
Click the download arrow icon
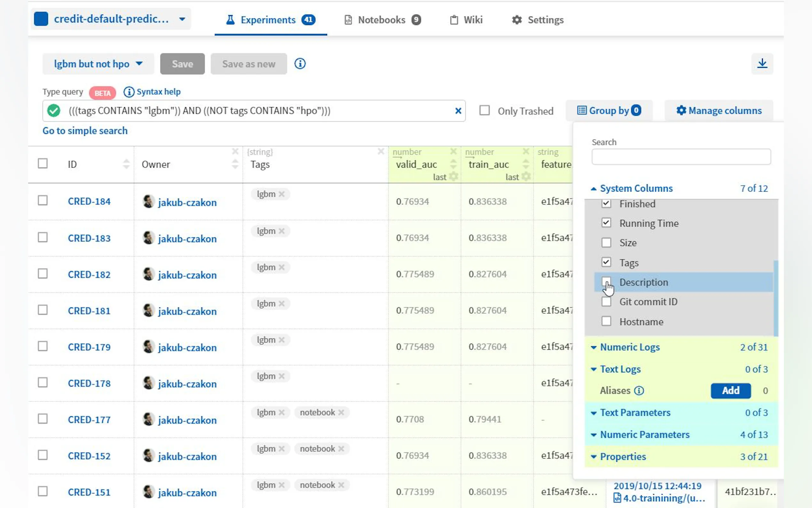[762, 63]
